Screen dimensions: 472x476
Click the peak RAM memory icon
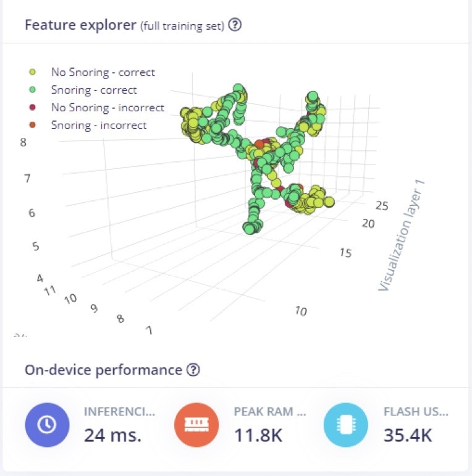(x=196, y=425)
